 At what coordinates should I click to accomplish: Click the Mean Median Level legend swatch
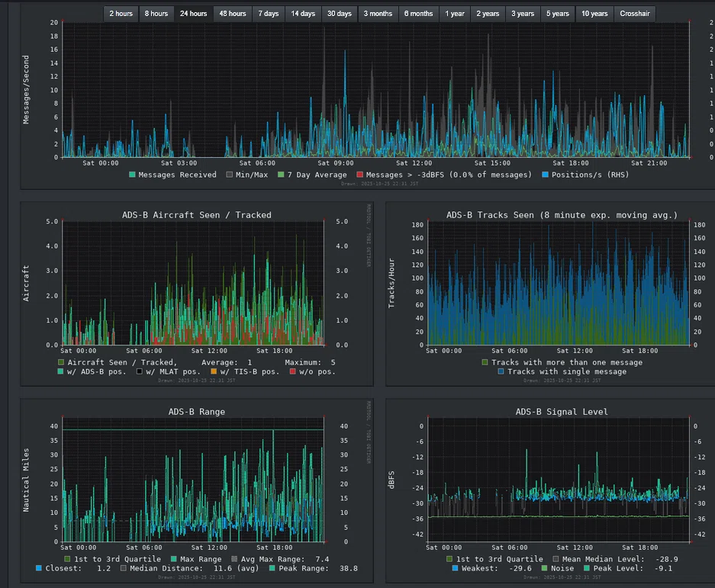point(556,559)
